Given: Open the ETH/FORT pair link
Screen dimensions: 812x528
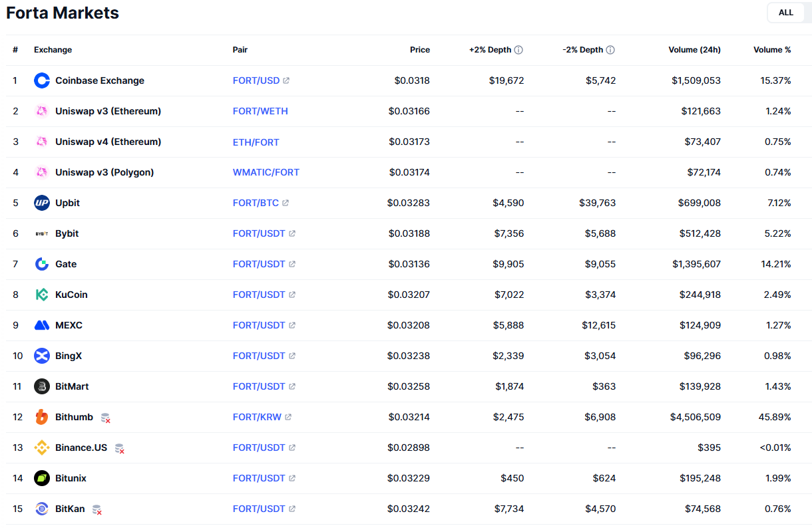Looking at the screenshot, I should pyautogui.click(x=256, y=142).
